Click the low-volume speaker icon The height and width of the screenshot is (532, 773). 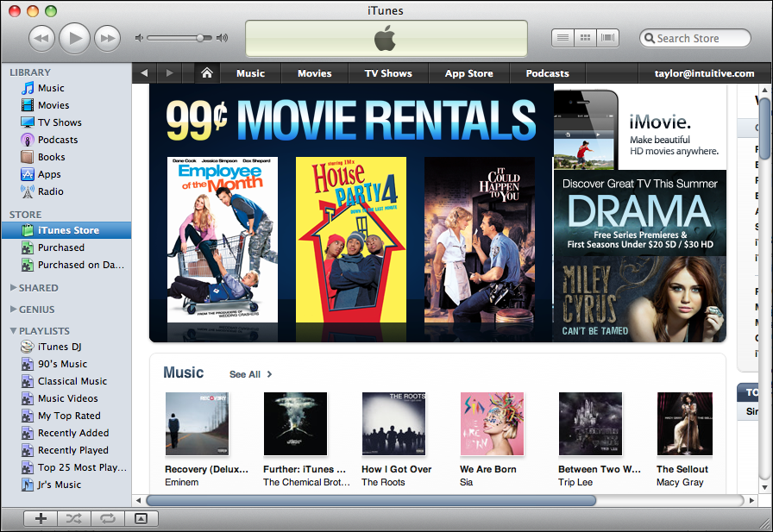click(x=139, y=38)
